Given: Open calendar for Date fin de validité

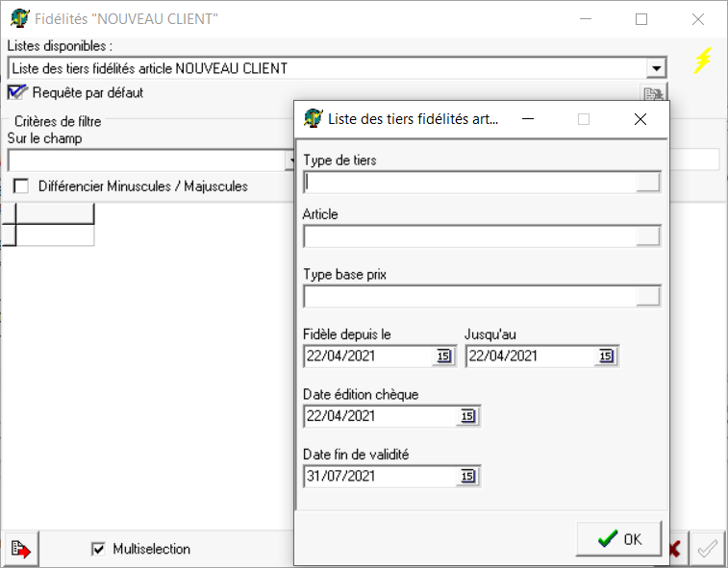Looking at the screenshot, I should (x=467, y=476).
